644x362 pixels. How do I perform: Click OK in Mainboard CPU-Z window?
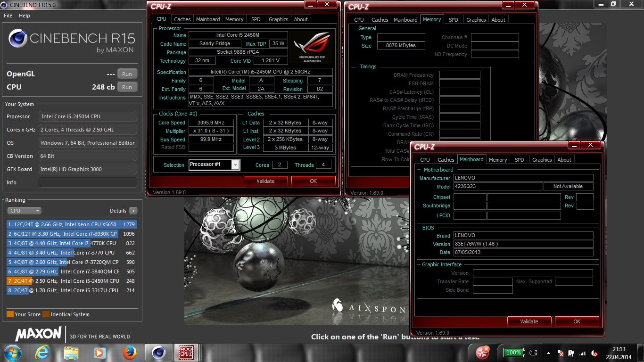577,321
